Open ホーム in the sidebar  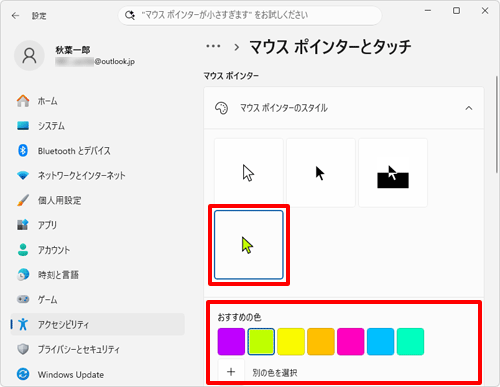click(98, 101)
